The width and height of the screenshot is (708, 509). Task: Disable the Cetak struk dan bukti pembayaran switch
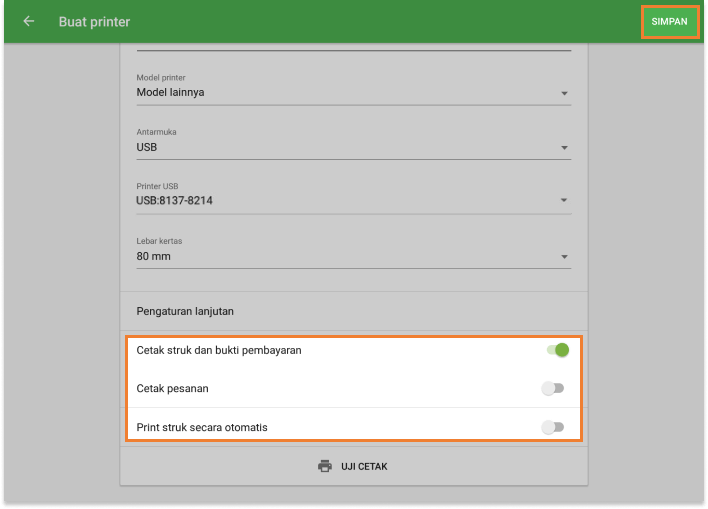557,350
